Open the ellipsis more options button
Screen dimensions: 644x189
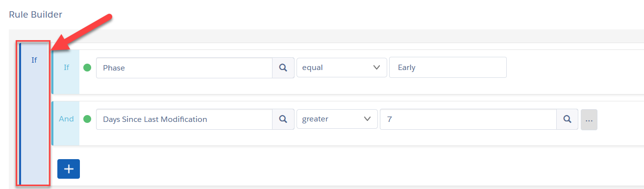pos(589,119)
